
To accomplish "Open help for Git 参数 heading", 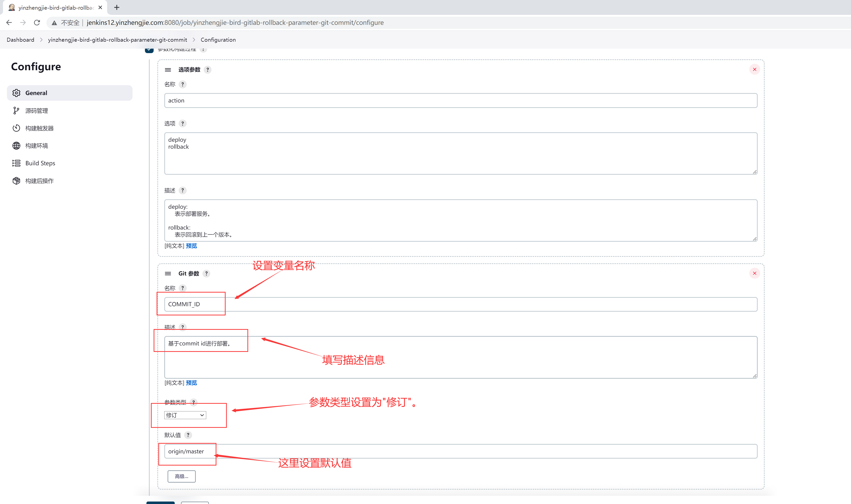I will [x=206, y=273].
